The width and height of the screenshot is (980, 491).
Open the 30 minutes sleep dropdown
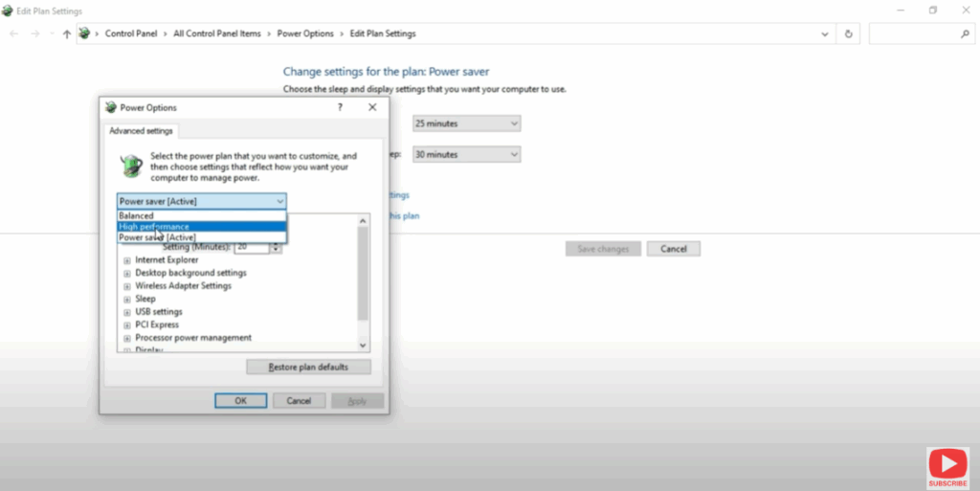point(466,154)
